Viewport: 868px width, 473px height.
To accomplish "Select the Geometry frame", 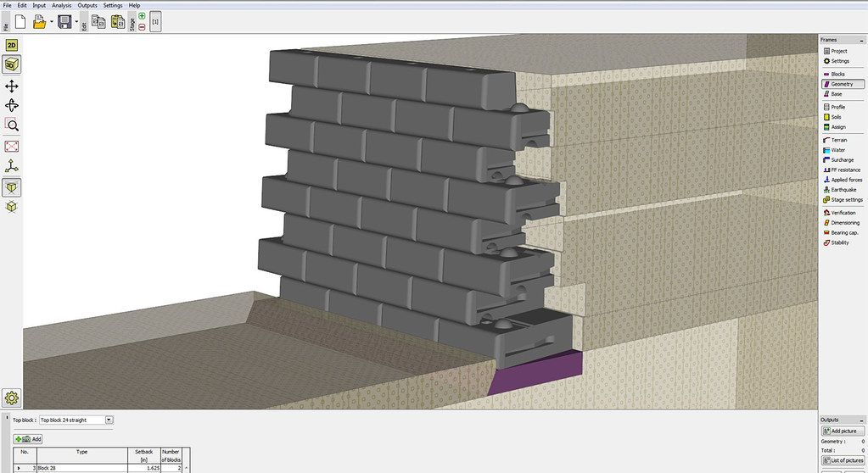I will point(843,84).
